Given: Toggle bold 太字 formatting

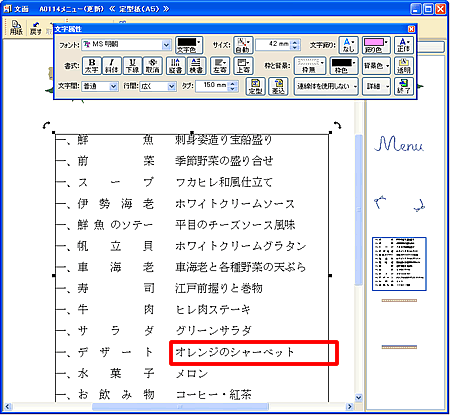Looking at the screenshot, I should (x=92, y=66).
